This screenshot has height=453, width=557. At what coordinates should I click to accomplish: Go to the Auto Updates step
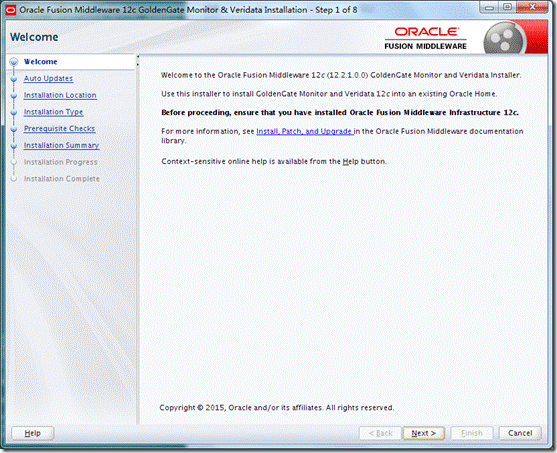[x=48, y=79]
